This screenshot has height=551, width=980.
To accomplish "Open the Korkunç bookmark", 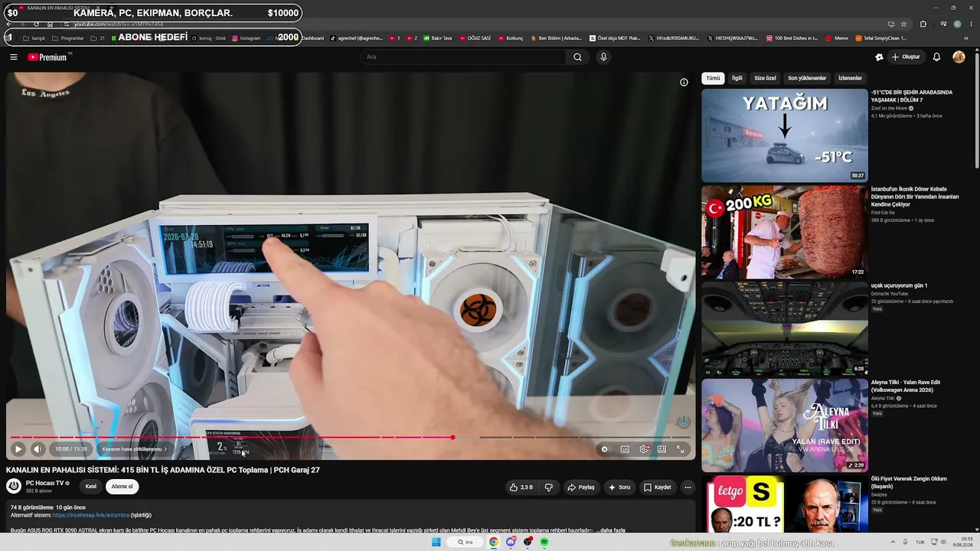I will [511, 38].
